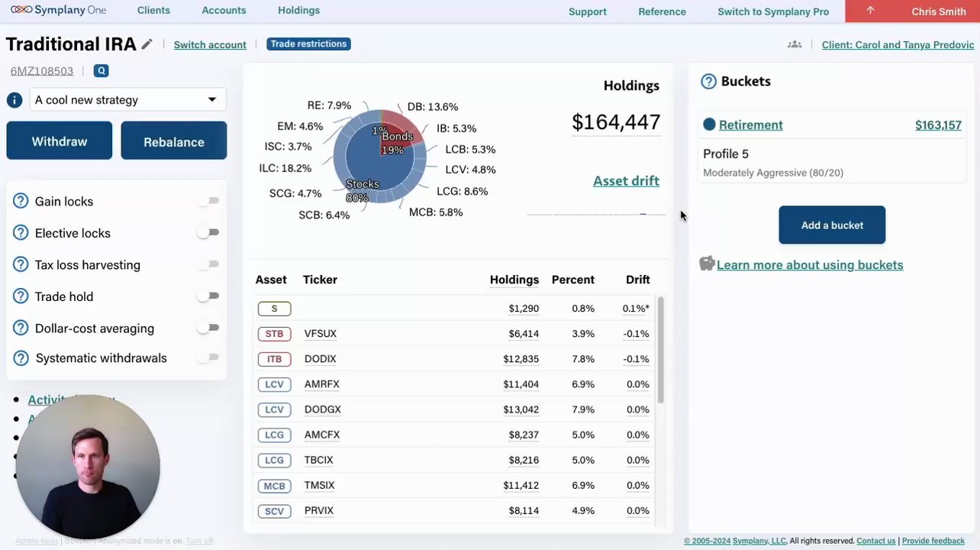
Task: Open the Holdings menu
Action: click(298, 11)
